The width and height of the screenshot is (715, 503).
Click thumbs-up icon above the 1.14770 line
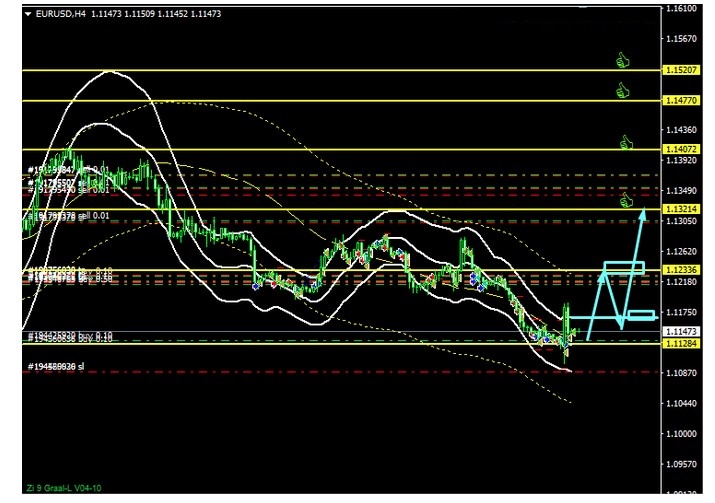[x=624, y=91]
